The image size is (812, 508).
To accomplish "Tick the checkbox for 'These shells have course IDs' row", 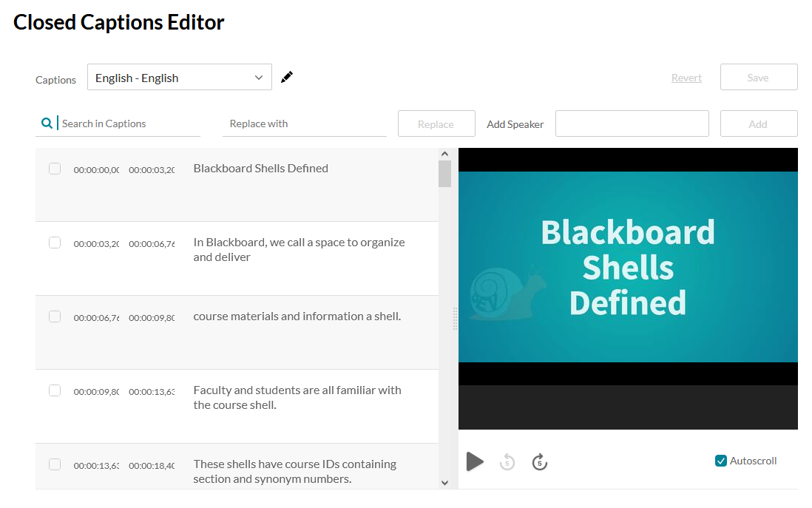I will coord(55,464).
